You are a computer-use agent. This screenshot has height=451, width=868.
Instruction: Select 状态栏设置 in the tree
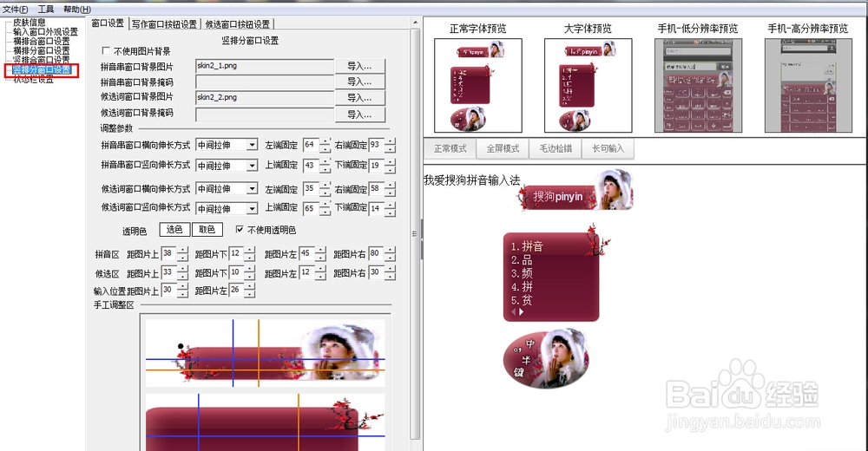(33, 80)
